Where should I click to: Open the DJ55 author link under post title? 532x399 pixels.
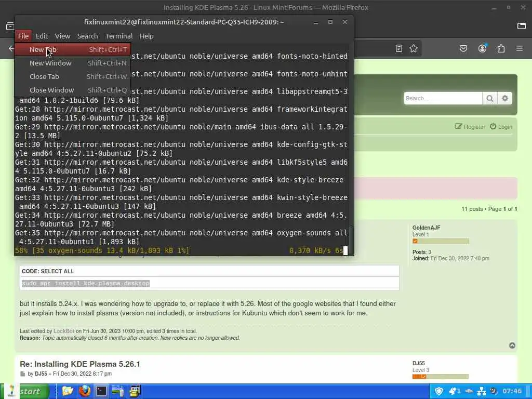click(x=41, y=374)
